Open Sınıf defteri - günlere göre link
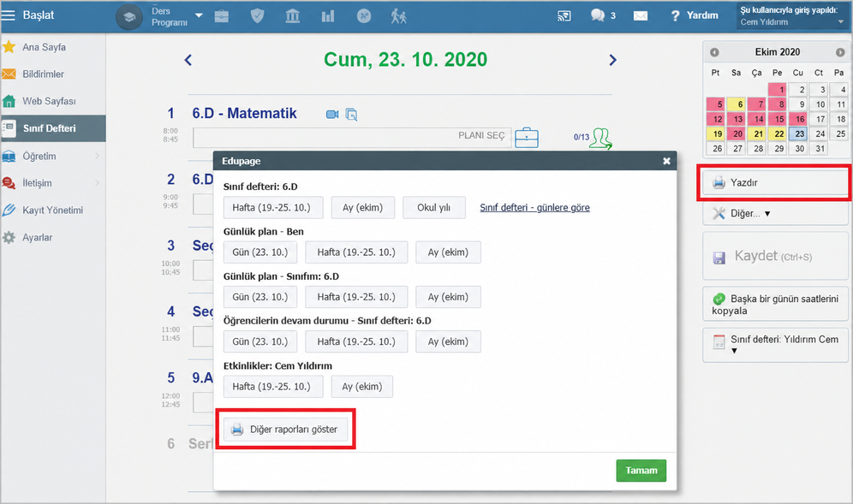853x504 pixels. coord(534,207)
